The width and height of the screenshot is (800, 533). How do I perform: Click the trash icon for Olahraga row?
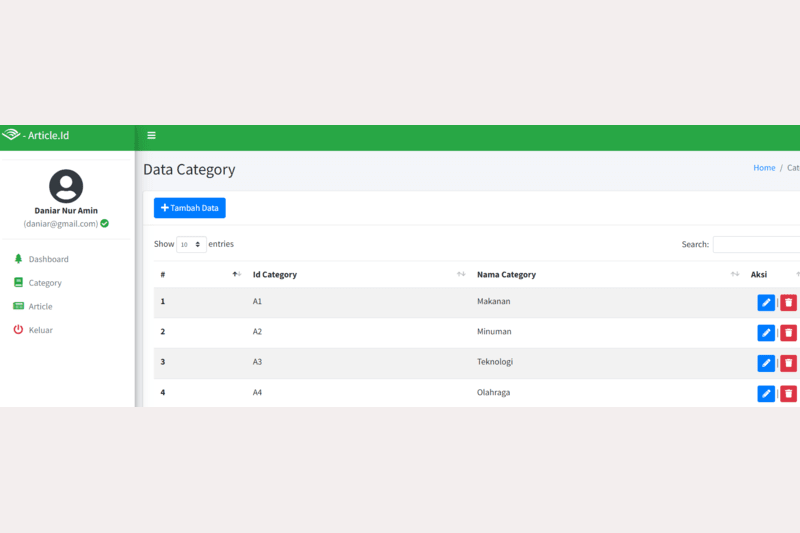pos(788,394)
